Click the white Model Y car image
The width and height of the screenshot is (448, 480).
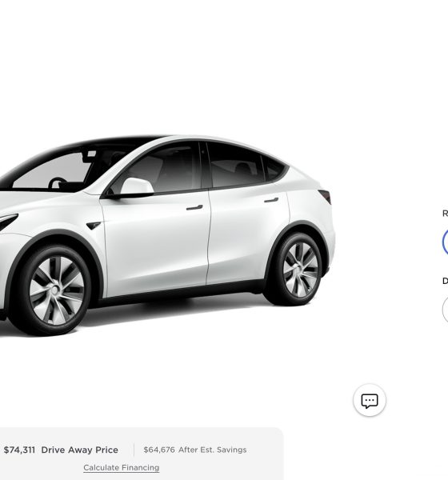pos(167,235)
